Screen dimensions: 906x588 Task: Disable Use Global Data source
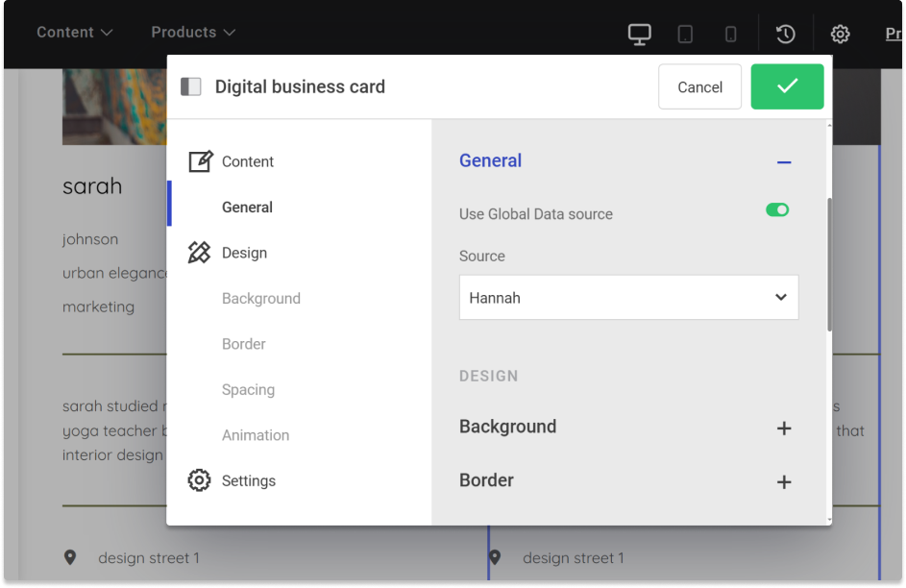point(776,209)
